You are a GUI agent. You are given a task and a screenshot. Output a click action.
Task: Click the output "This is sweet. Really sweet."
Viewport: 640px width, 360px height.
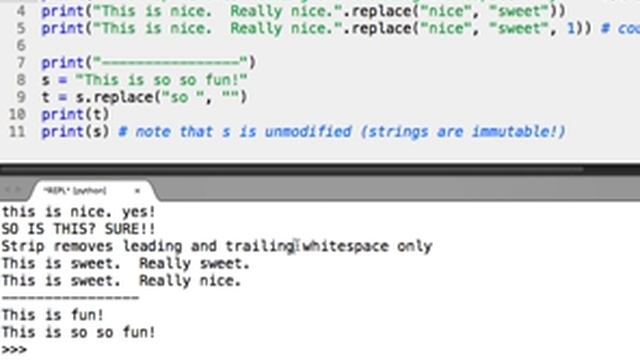[126, 264]
